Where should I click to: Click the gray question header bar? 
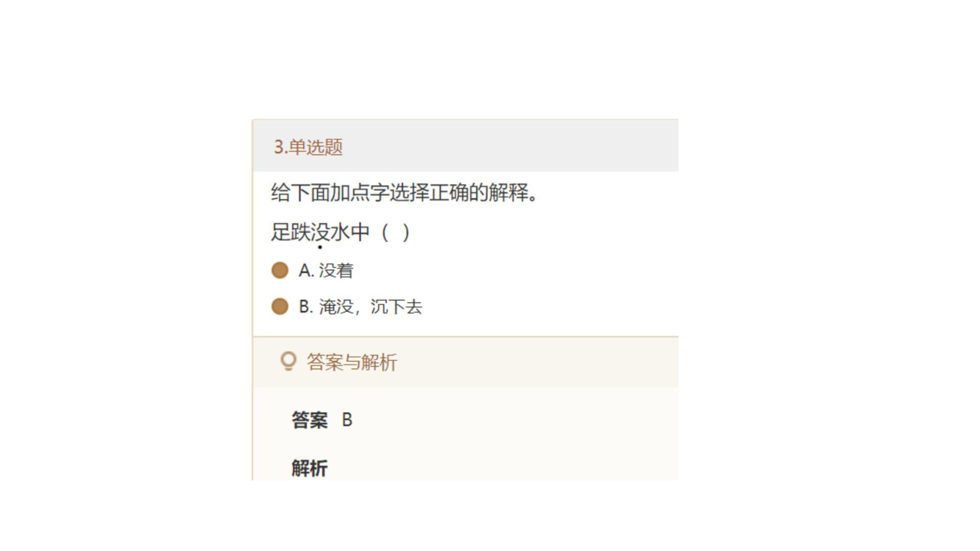click(466, 146)
